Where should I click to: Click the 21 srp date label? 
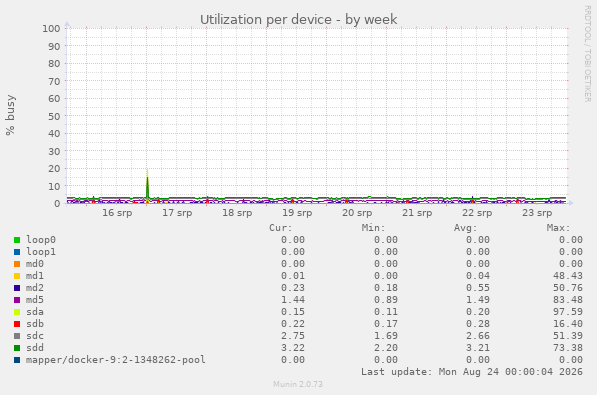(x=417, y=213)
